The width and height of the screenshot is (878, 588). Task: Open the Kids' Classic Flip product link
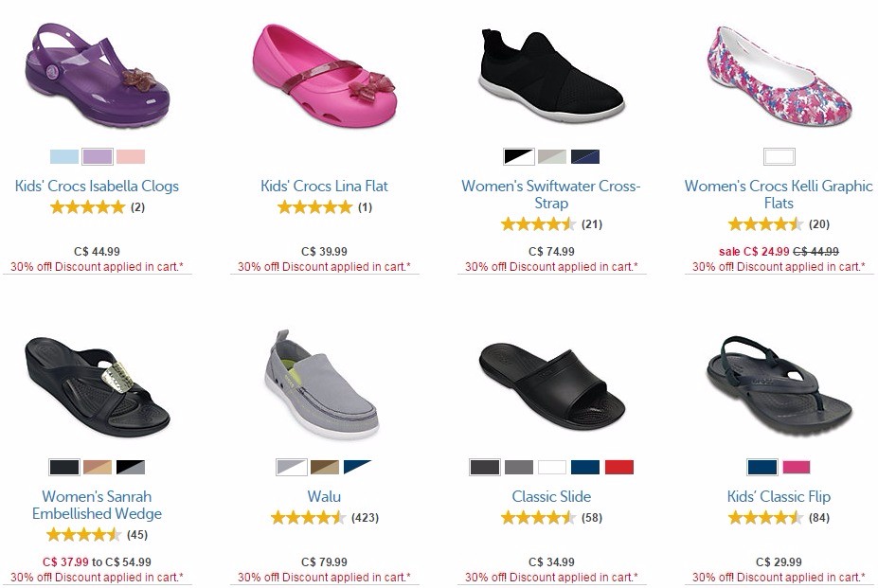point(779,496)
